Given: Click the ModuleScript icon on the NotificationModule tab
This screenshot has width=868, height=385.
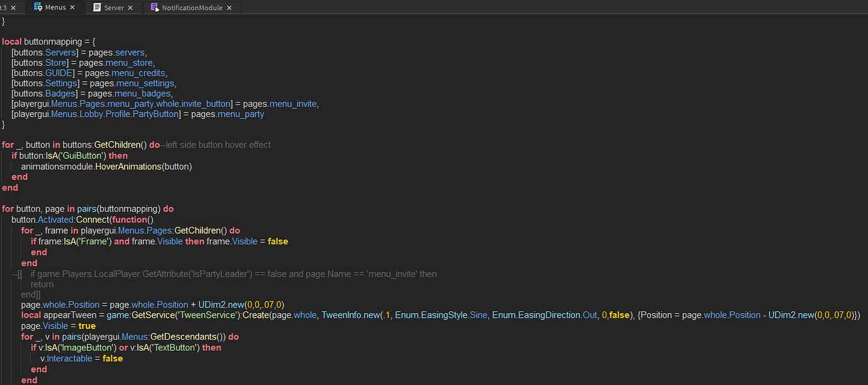Looking at the screenshot, I should coord(154,8).
